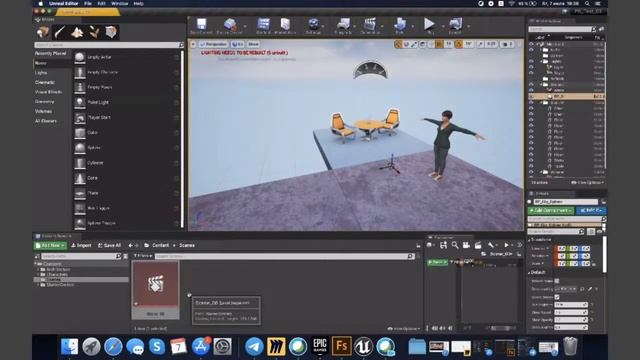Click the Import button in Content Browser
This screenshot has height=360, width=640.
(81, 245)
